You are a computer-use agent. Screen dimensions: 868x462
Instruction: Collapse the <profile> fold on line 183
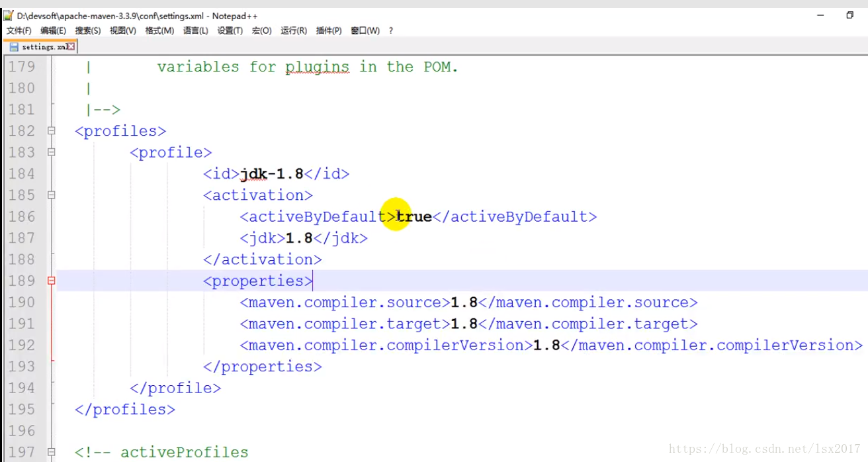pyautogui.click(x=51, y=152)
